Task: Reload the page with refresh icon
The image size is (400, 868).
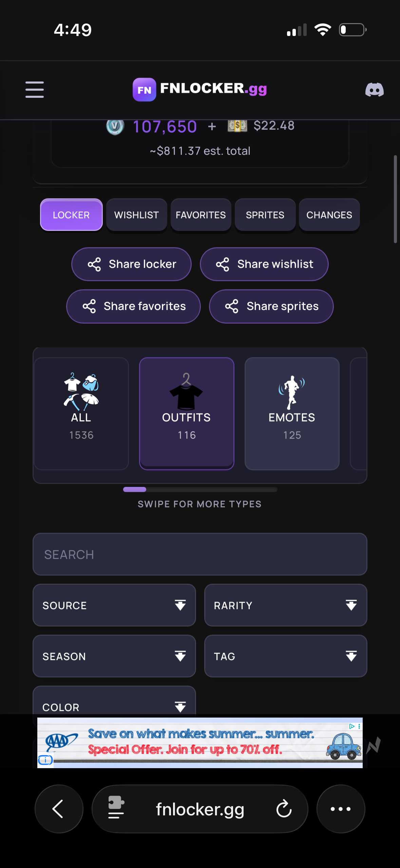Action: pos(284,809)
